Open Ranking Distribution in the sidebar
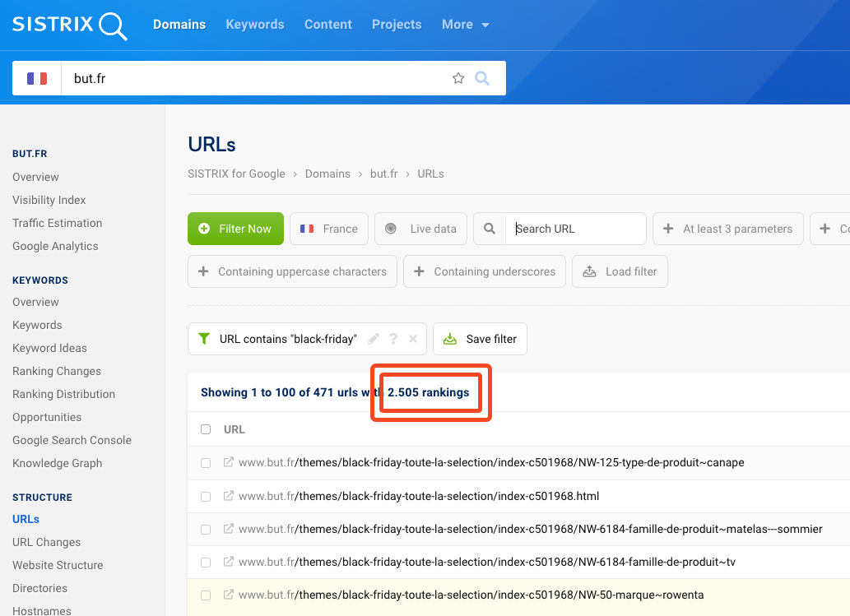Screen dimensions: 850x616 (63, 394)
